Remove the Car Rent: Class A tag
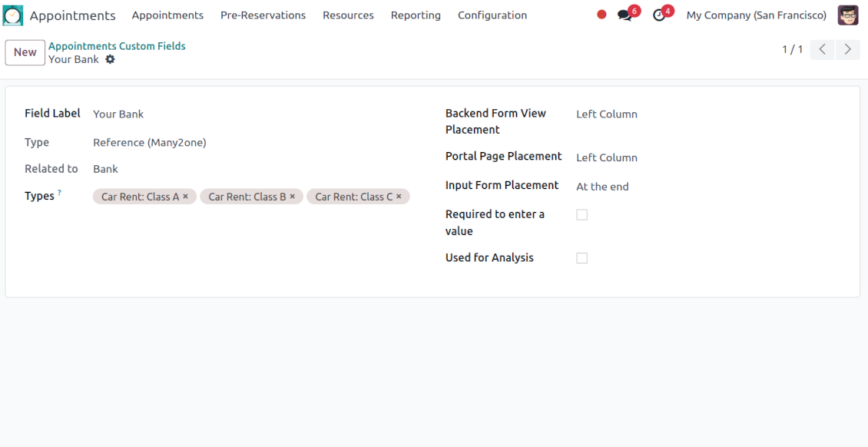 point(185,197)
